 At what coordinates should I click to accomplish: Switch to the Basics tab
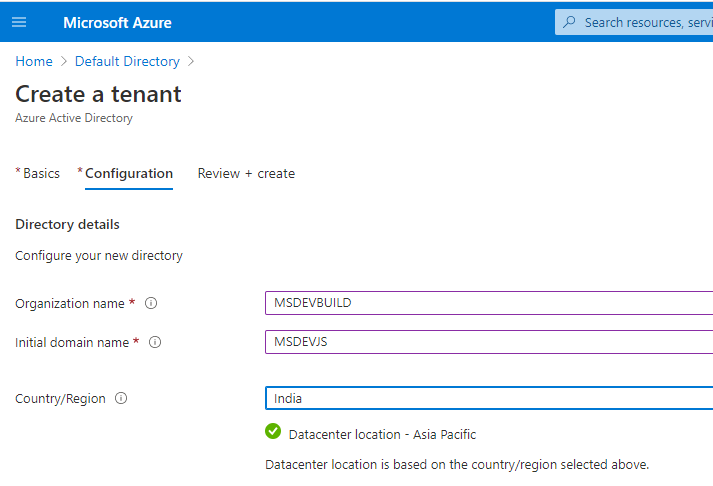tap(41, 173)
